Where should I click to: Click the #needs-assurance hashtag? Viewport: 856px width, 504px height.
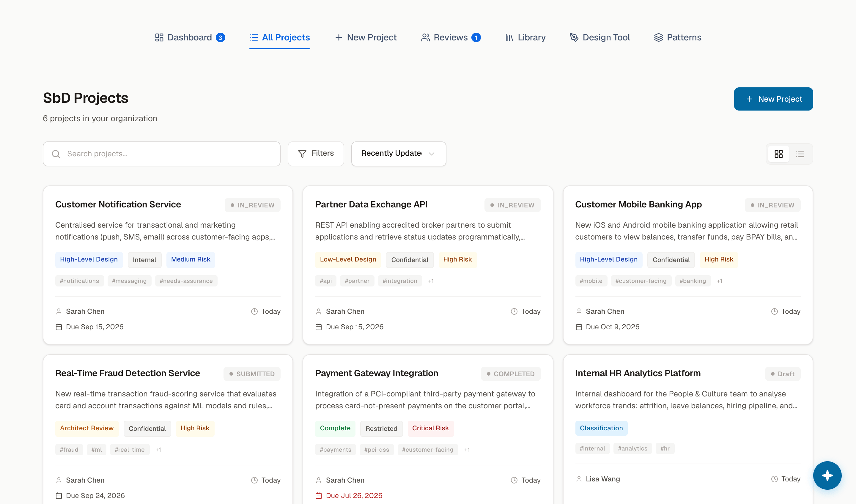point(186,281)
